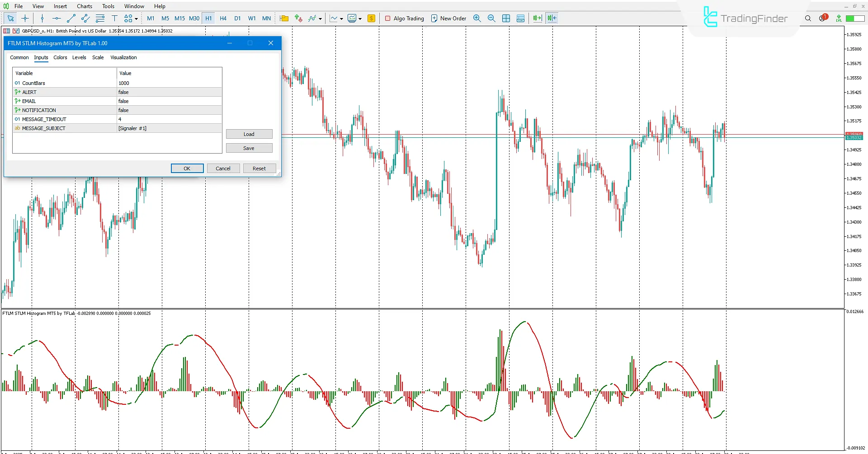868x454 pixels.
Task: Open the shapes dropdown arrow
Action: (x=136, y=19)
